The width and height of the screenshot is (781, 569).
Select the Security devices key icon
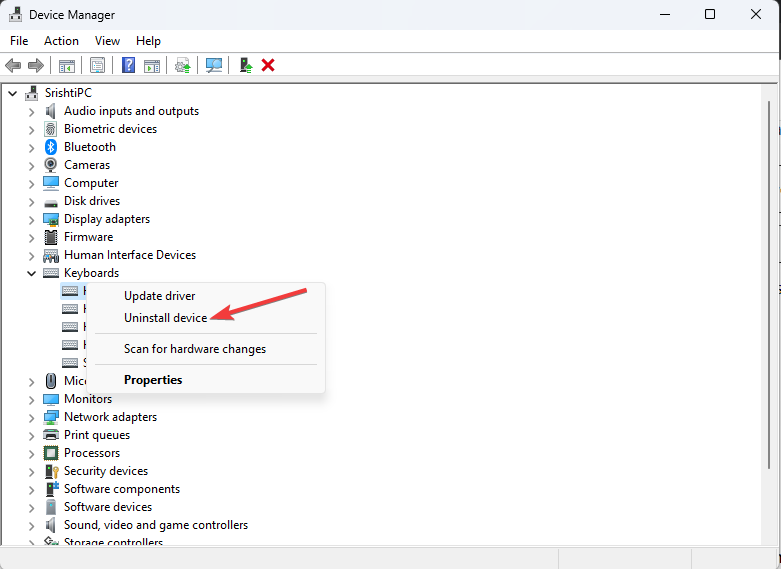click(x=52, y=471)
